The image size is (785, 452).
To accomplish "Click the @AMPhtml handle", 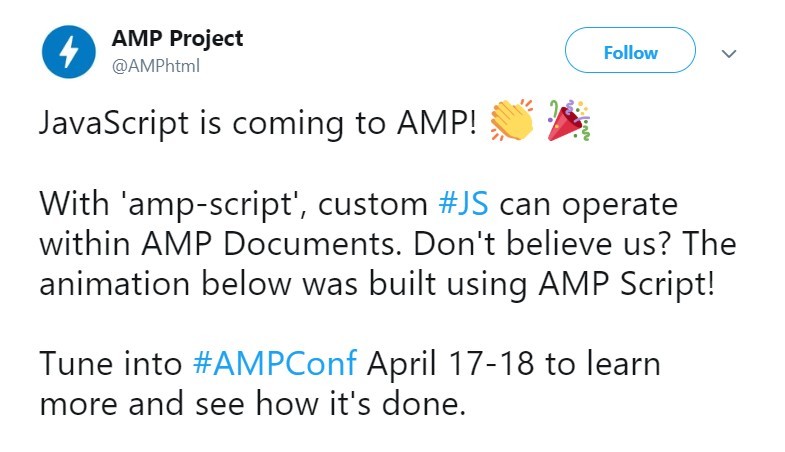I will [156, 66].
